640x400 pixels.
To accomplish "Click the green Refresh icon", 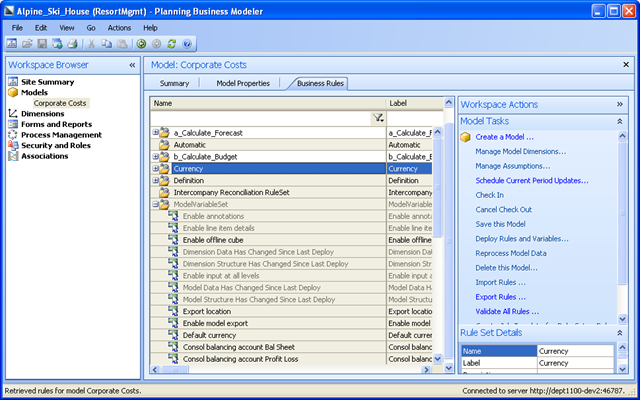I will click(x=171, y=44).
